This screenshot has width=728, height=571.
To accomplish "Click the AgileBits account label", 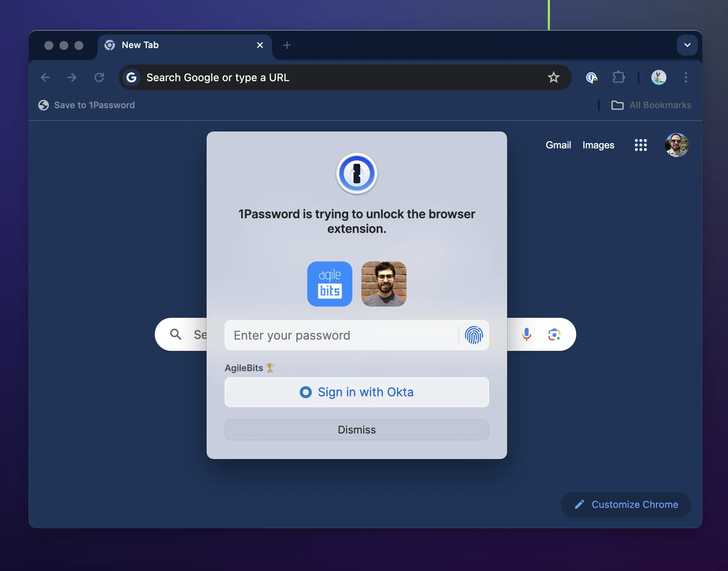I will (x=249, y=368).
